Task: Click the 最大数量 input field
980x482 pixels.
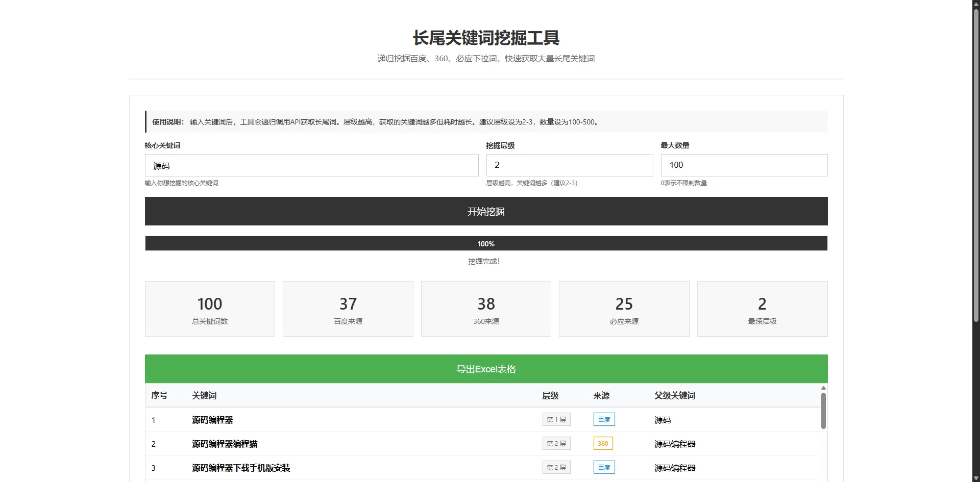Action: coord(744,165)
